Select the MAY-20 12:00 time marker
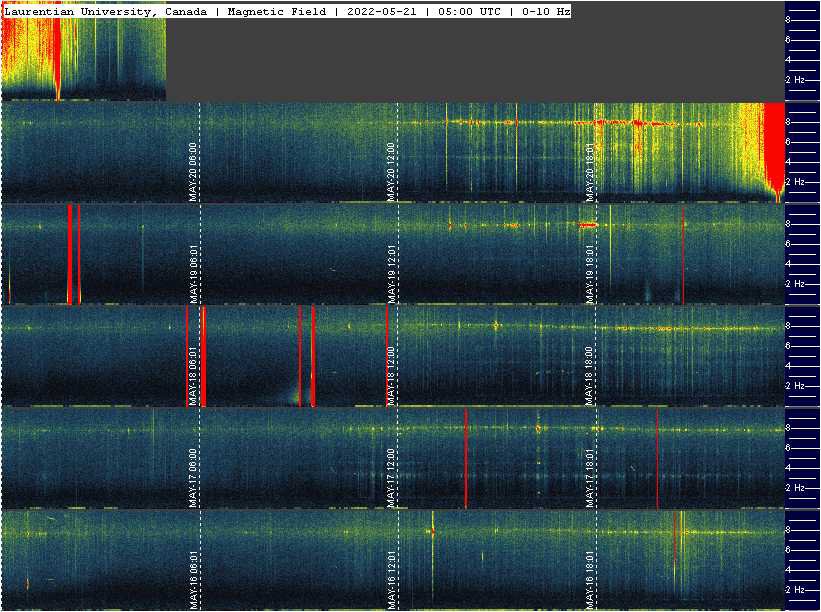The height and width of the screenshot is (612, 821). (x=392, y=172)
